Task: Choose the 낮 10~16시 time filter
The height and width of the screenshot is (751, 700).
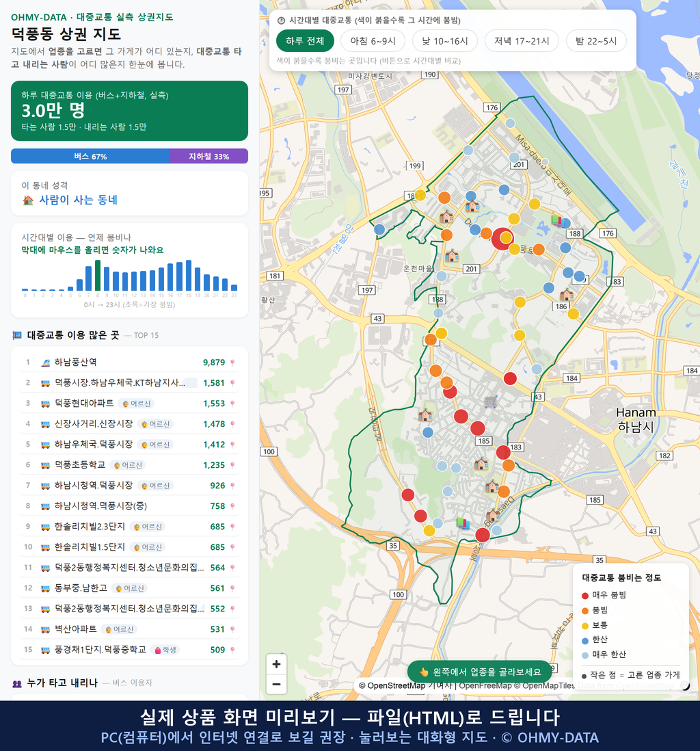Action: (445, 41)
